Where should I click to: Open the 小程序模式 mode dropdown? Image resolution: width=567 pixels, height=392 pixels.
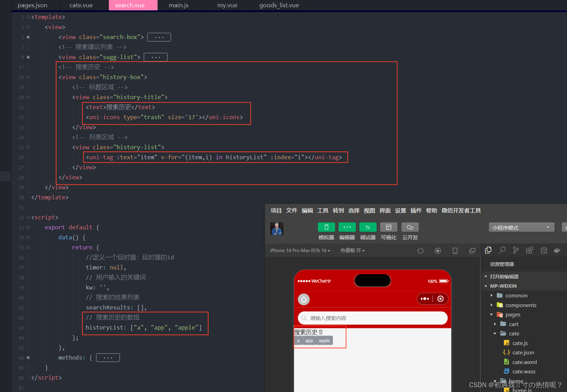521,227
